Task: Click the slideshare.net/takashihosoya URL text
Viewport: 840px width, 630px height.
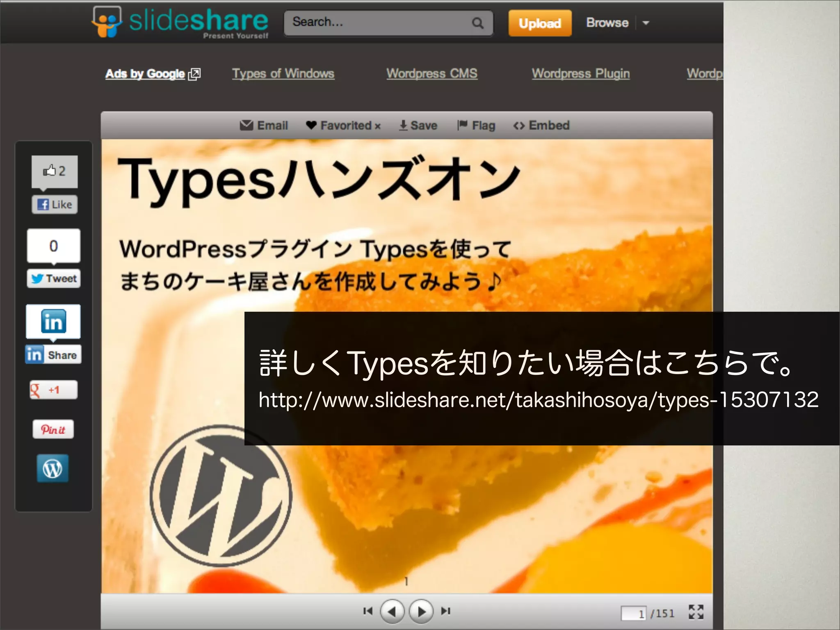Action: point(539,400)
